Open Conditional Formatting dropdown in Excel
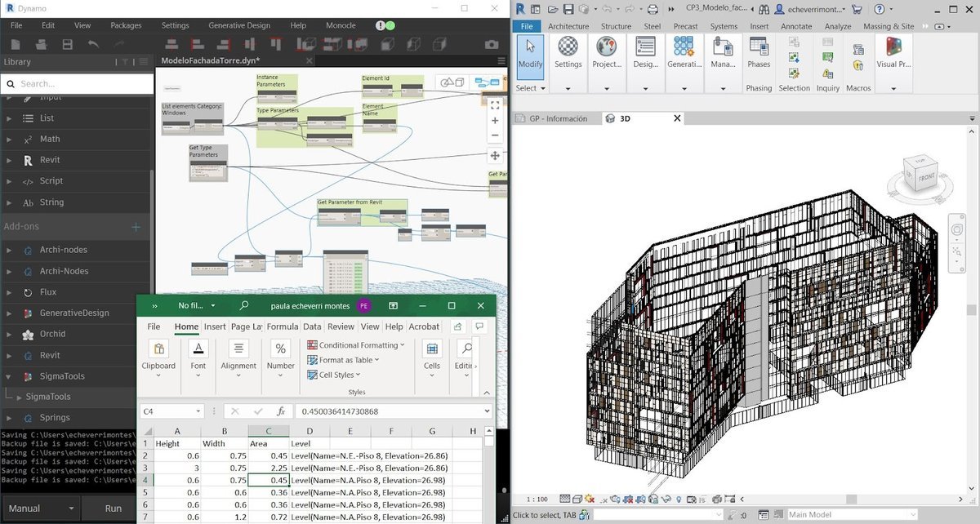Screen dimensions: 980x524 [356, 345]
